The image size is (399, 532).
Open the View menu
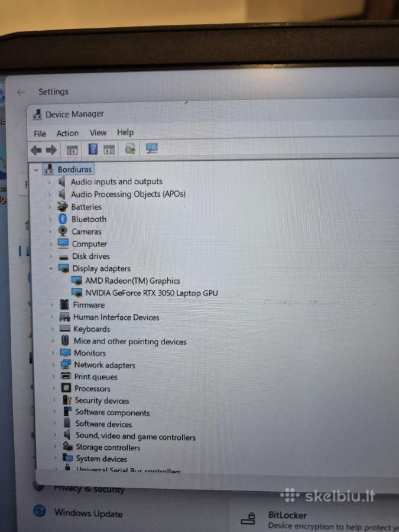point(98,132)
